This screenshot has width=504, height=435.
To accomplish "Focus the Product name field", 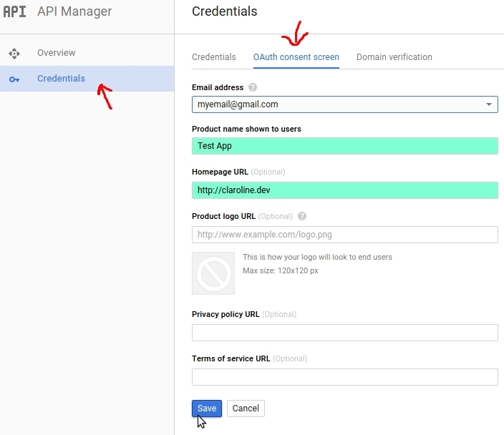I will 345,146.
